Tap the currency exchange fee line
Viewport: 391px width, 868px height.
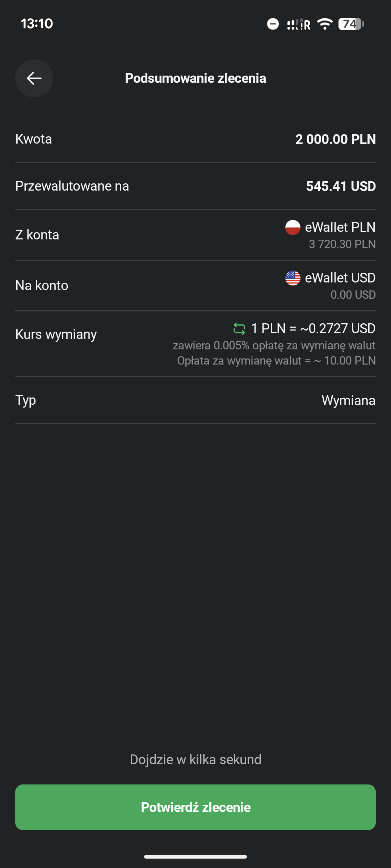[x=276, y=361]
